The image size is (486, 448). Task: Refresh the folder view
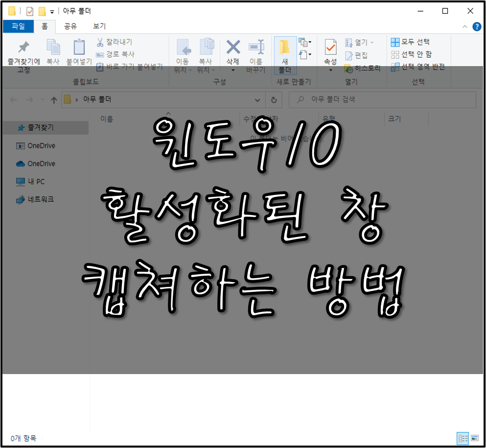point(274,100)
